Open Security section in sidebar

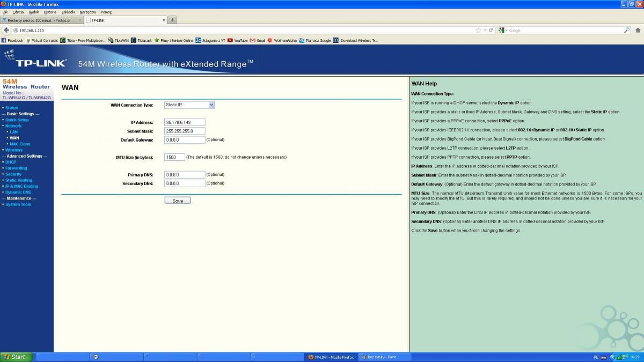point(13,174)
